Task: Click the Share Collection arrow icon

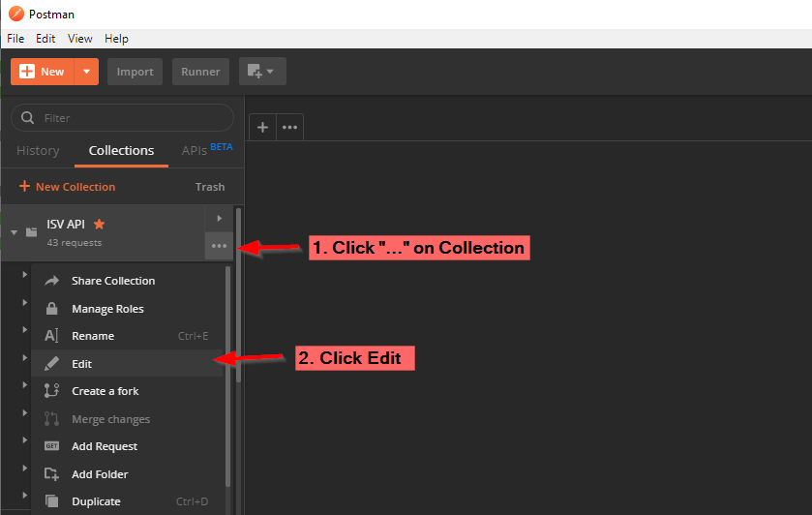Action: tap(52, 281)
